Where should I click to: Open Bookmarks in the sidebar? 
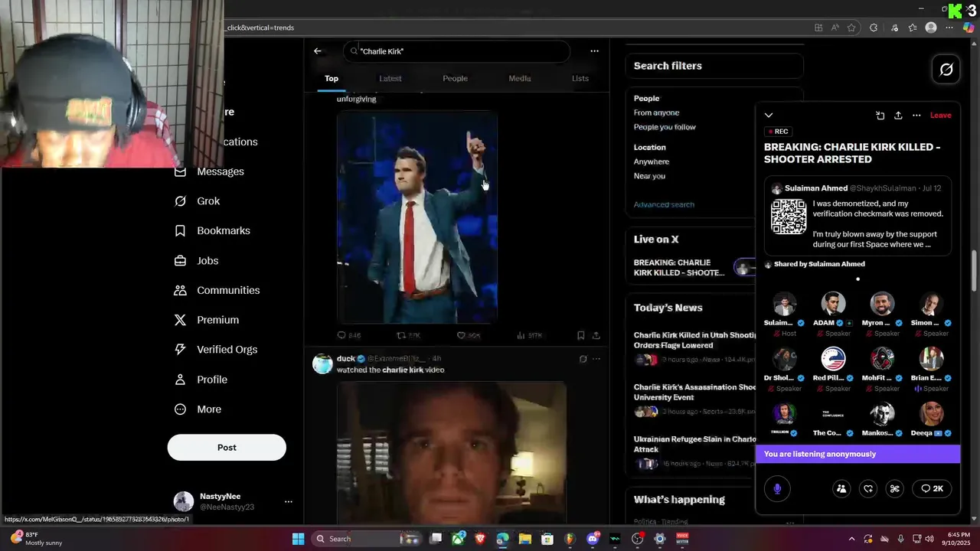[x=212, y=230]
